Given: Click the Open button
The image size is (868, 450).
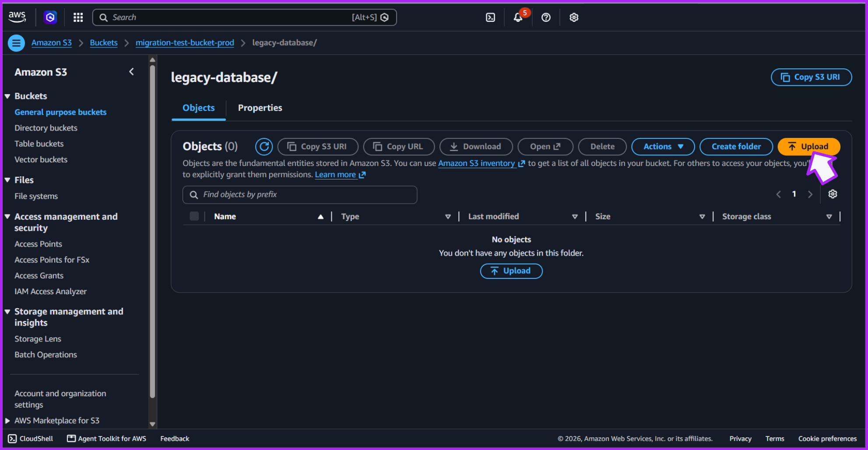Looking at the screenshot, I should click(545, 147).
